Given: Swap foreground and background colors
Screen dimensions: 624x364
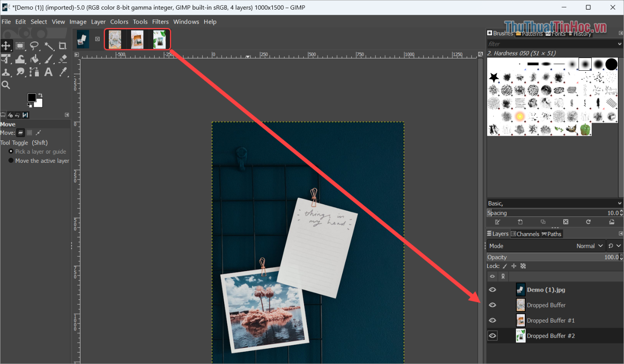Looking at the screenshot, I should tap(40, 95).
